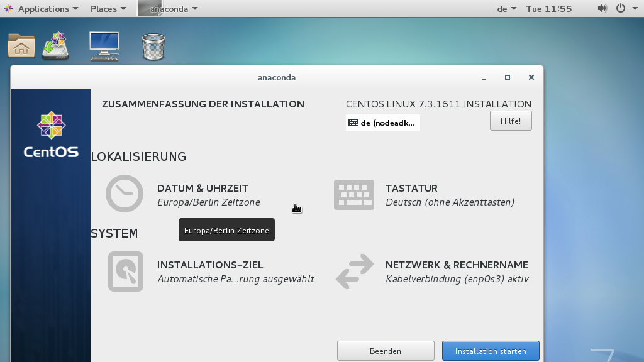Click 'Europa/Berlin Zeitzone' subtitle text
The width and height of the screenshot is (644, 362).
(x=209, y=202)
